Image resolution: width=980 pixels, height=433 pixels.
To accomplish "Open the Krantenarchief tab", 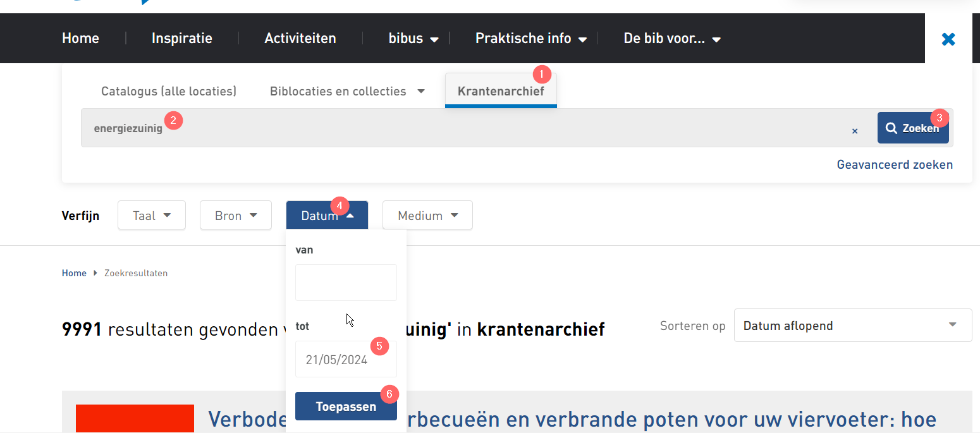I will (x=500, y=91).
